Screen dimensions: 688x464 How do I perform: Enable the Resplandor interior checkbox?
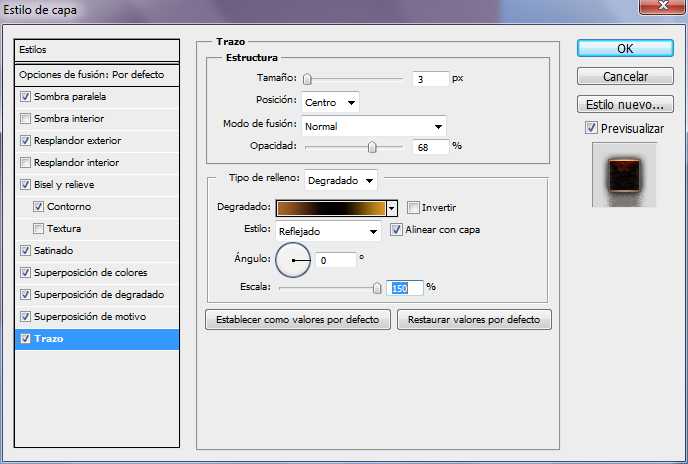coord(25,162)
